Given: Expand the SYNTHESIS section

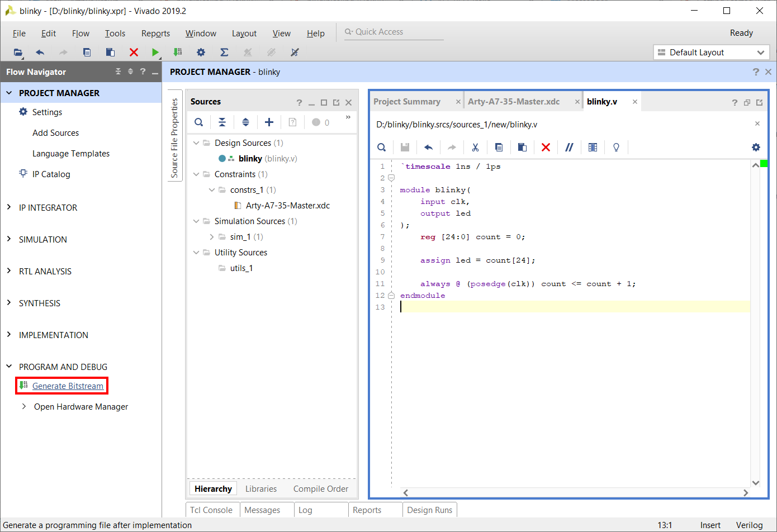Looking at the screenshot, I should pos(9,303).
